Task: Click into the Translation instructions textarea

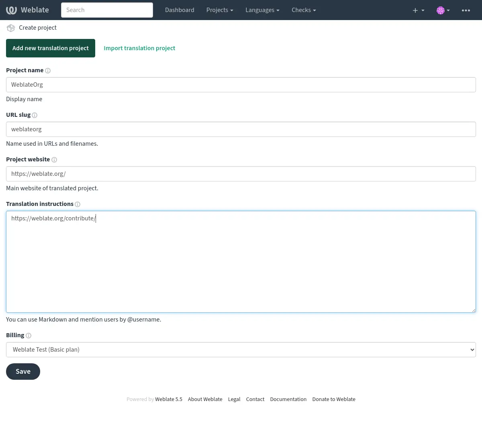Action: point(241,262)
